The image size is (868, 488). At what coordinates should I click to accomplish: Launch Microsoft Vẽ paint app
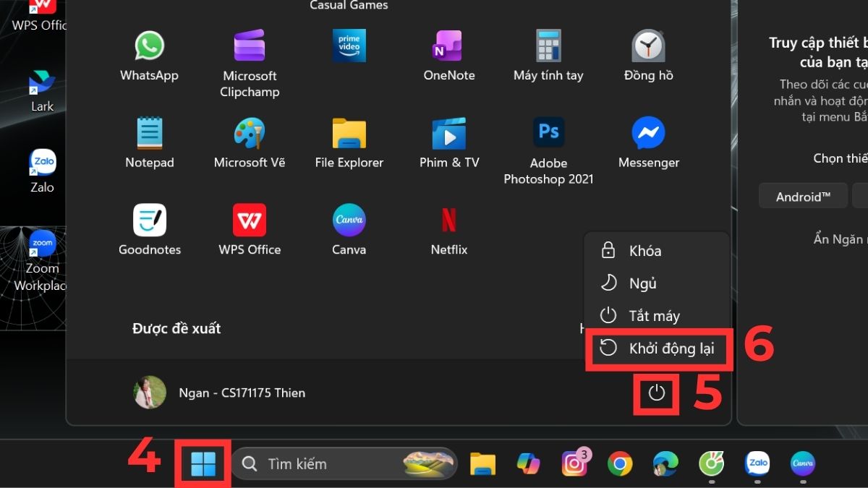click(x=250, y=143)
